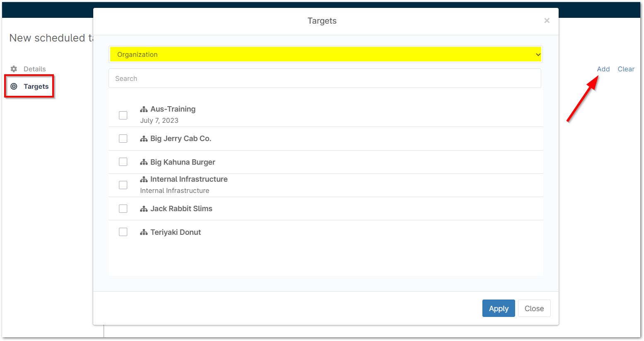Tick the Big Kahuna Burger checkbox
This screenshot has height=341, width=644.
(123, 162)
